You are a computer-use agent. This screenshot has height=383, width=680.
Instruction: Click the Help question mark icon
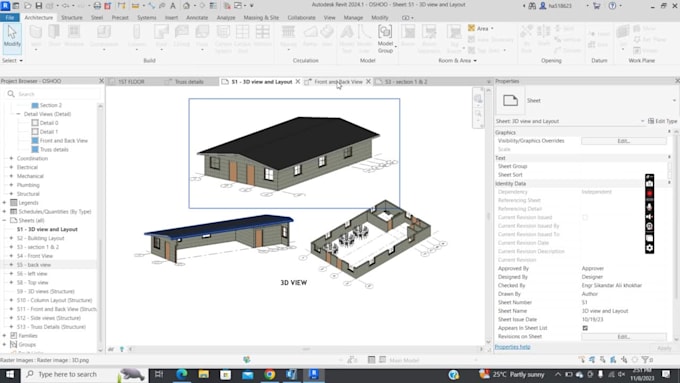(612, 6)
